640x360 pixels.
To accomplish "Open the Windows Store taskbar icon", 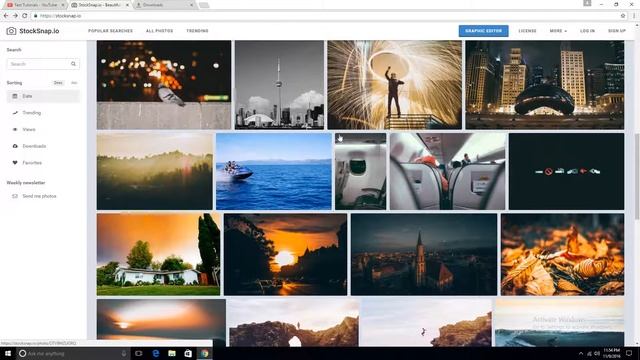I will pos(188,353).
